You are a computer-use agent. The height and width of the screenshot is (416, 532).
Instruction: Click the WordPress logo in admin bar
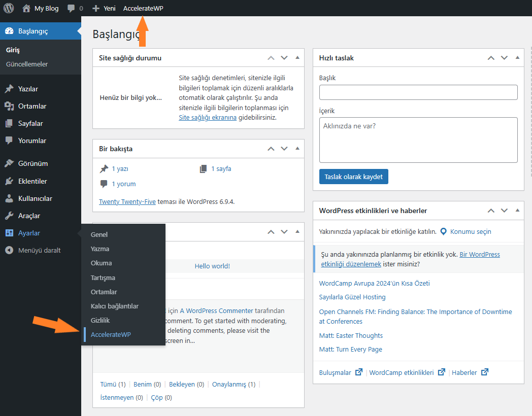pyautogui.click(x=9, y=8)
